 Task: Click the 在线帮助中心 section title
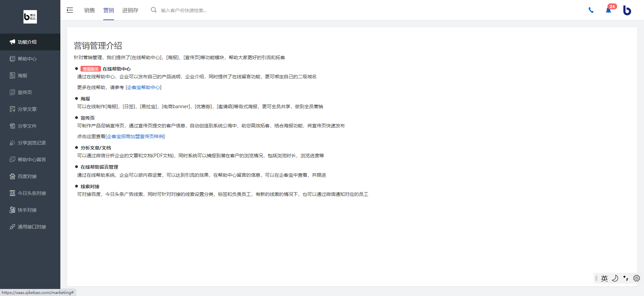coord(117,69)
